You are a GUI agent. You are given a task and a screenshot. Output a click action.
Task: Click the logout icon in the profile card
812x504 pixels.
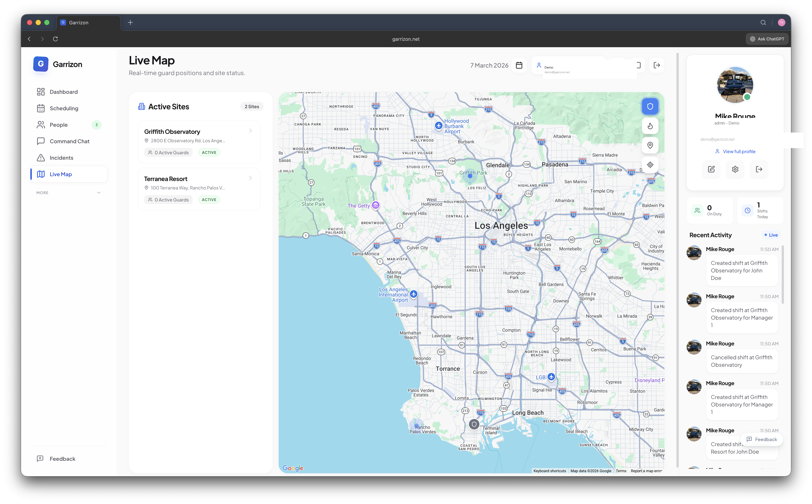(759, 169)
